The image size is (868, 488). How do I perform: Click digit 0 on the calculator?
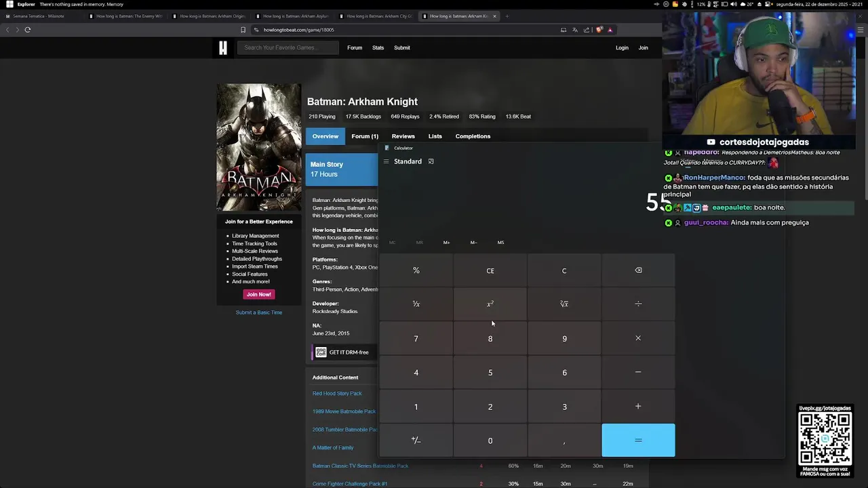tap(490, 441)
